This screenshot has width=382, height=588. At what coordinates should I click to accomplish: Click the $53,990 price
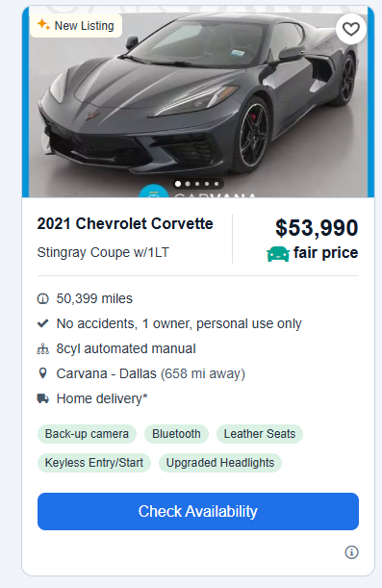click(317, 228)
